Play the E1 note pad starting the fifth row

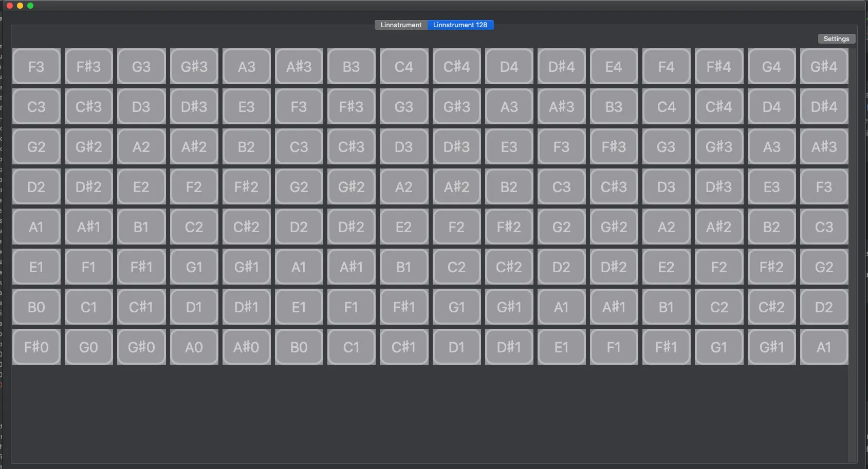point(36,267)
